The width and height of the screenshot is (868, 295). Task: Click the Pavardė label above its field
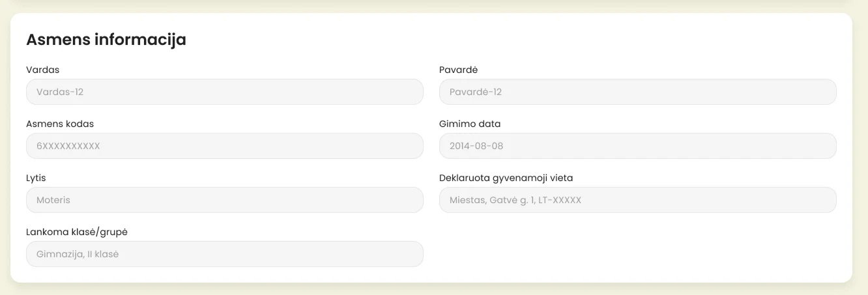[x=459, y=70]
